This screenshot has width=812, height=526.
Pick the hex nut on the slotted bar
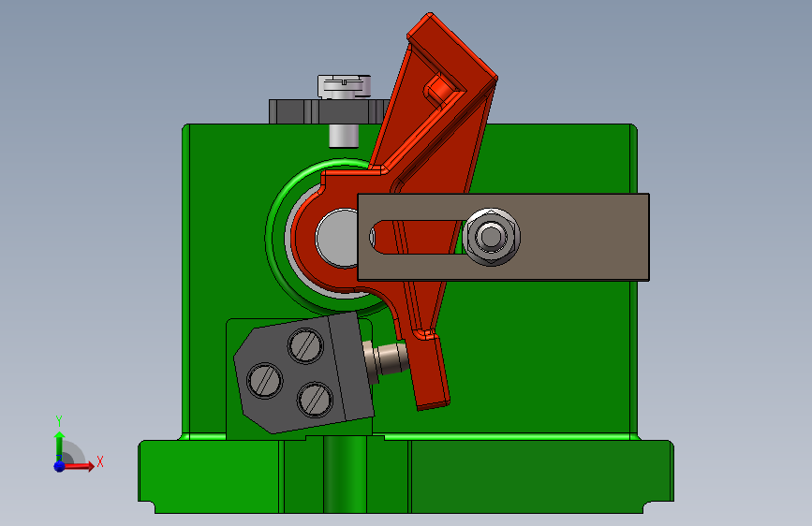[x=491, y=237]
